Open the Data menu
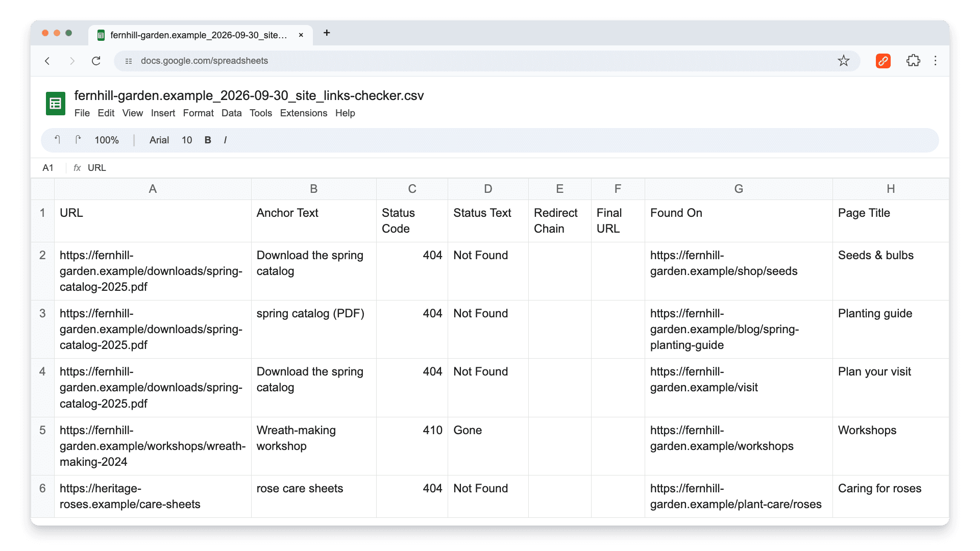The width and height of the screenshot is (980, 551). 231,113
